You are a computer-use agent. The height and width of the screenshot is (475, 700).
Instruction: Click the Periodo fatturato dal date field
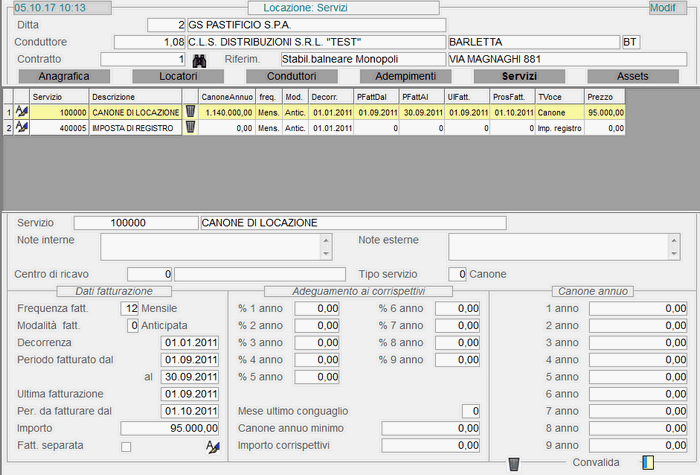click(x=190, y=360)
